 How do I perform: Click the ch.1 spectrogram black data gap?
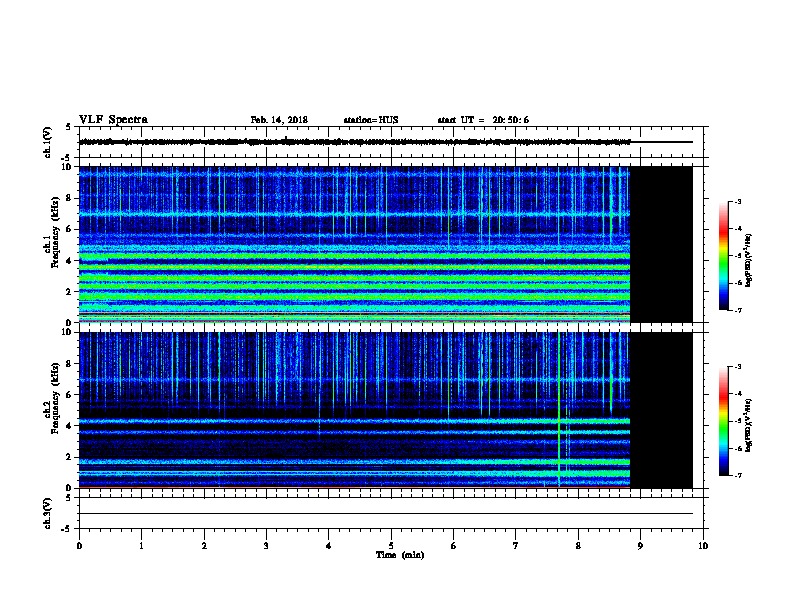tap(661, 244)
